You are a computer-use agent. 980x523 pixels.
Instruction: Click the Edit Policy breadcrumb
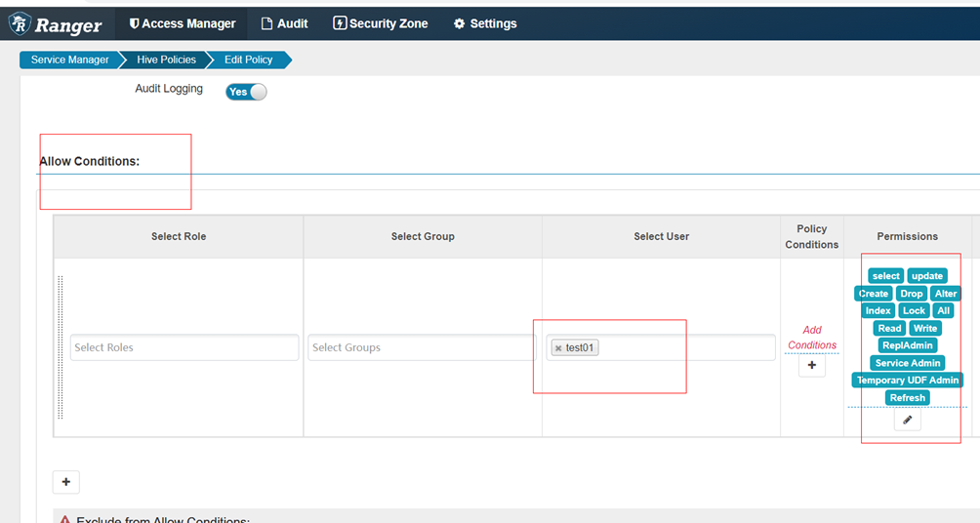point(248,60)
